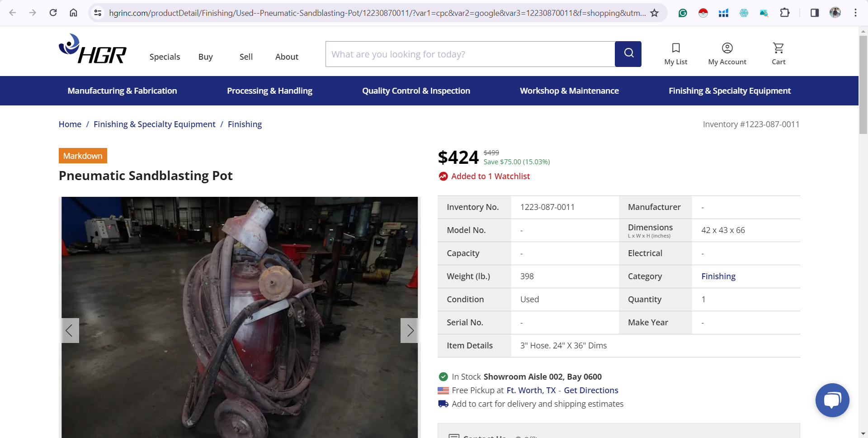
Task: Click scrollbar down arrow
Action: 863,434
